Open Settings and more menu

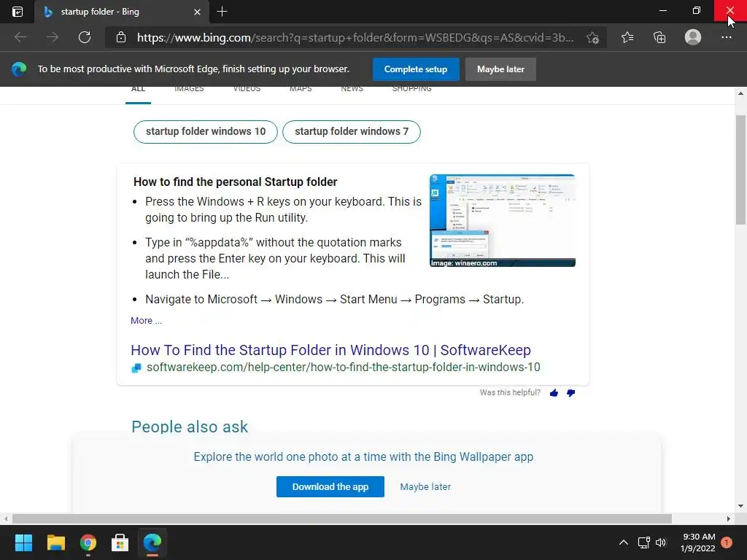point(726,37)
